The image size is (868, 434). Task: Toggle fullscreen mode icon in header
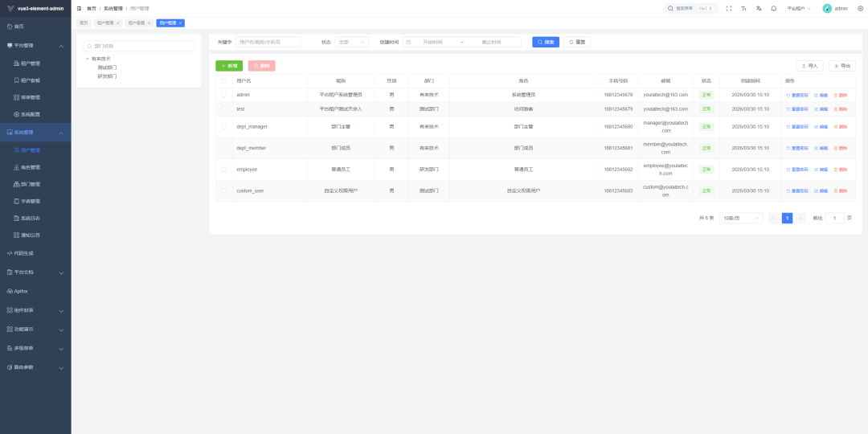729,8
